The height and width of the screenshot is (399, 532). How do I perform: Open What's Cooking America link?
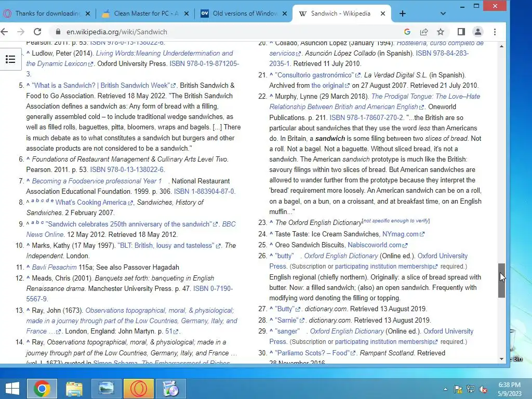pos(91,203)
